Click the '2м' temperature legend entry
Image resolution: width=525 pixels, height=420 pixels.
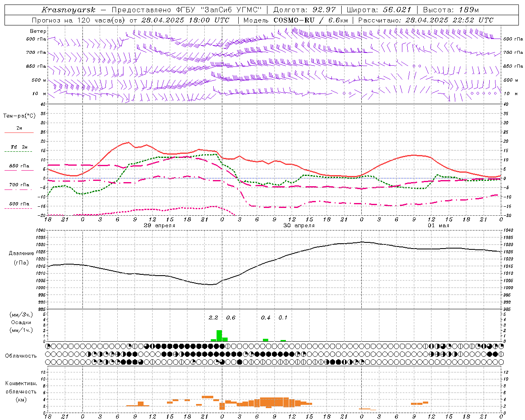coord(19,128)
